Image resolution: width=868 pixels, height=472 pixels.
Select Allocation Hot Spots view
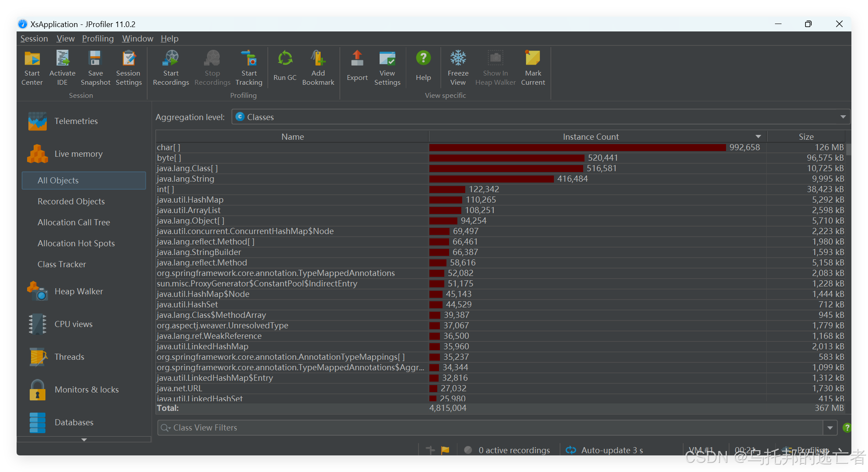click(x=76, y=243)
